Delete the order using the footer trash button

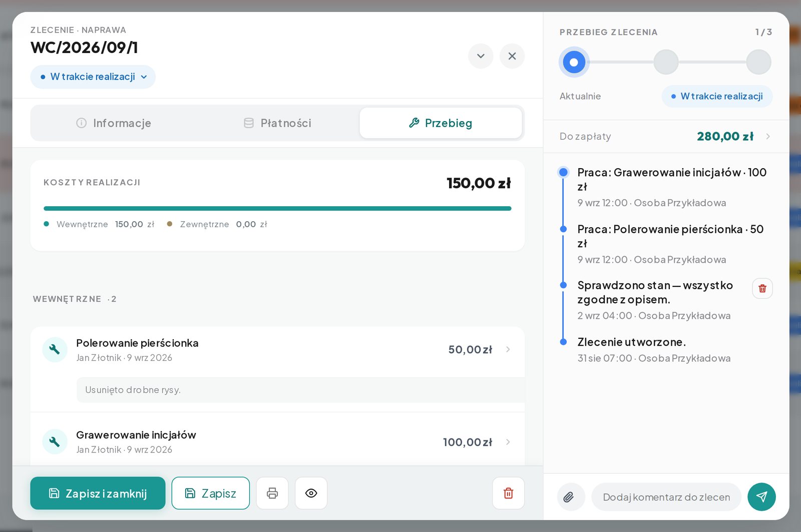click(x=508, y=493)
